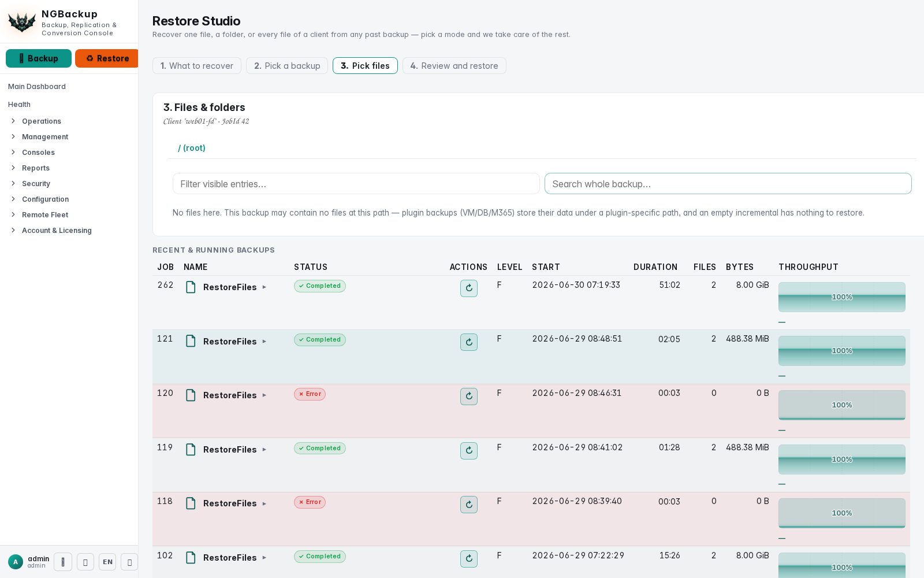Screen dimensions: 924x578
Task: Switch language with the EN button
Action: pos(107,562)
